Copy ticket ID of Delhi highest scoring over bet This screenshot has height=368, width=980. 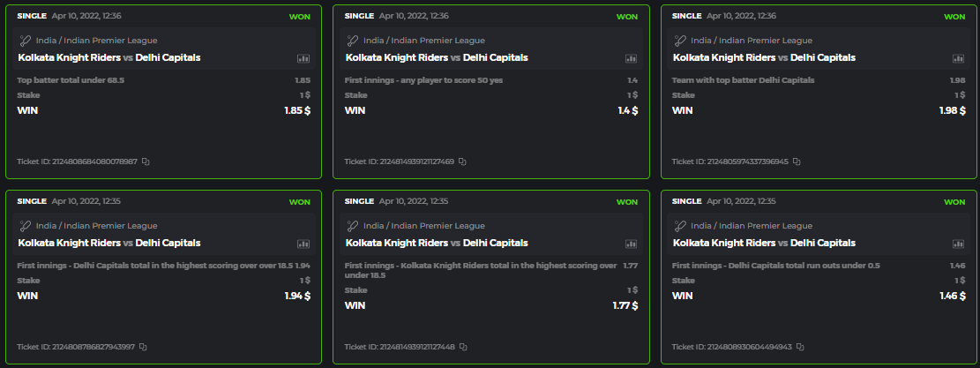point(144,347)
